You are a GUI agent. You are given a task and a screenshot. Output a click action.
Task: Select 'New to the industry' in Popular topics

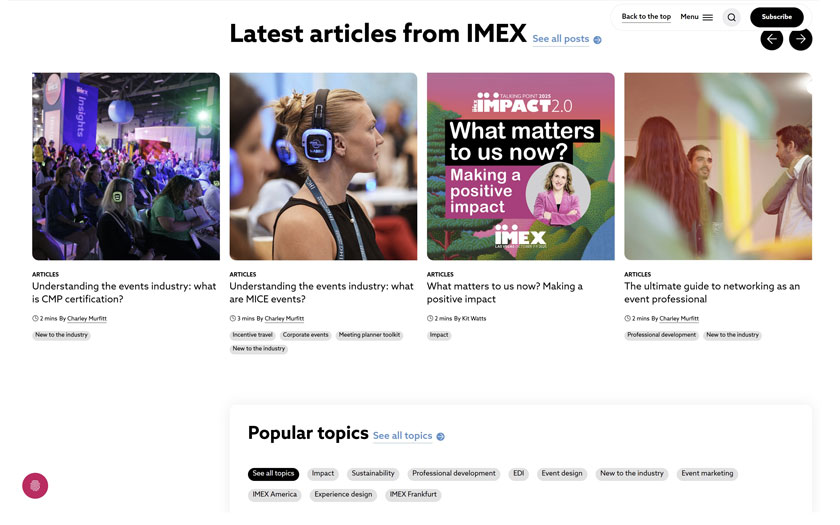coord(632,474)
